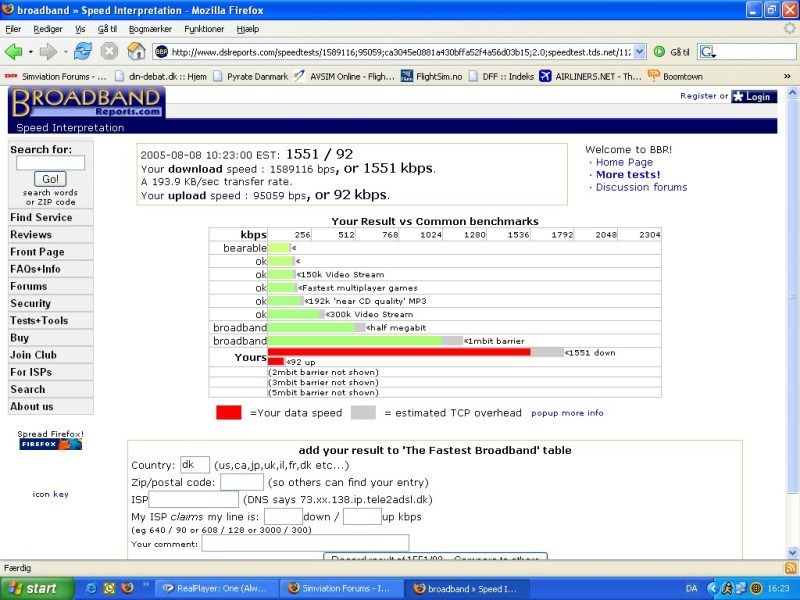This screenshot has height=600, width=800.
Task: Click the red Stop loading icon
Action: [x=109, y=51]
